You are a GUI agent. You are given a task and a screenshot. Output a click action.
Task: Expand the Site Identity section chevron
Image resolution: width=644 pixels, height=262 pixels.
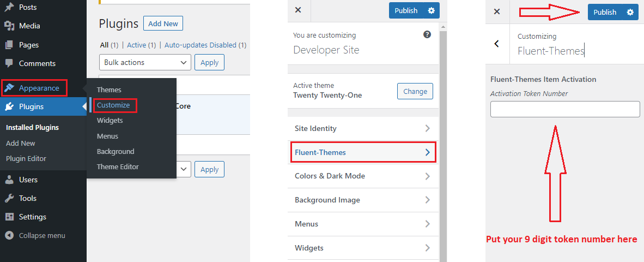point(427,128)
